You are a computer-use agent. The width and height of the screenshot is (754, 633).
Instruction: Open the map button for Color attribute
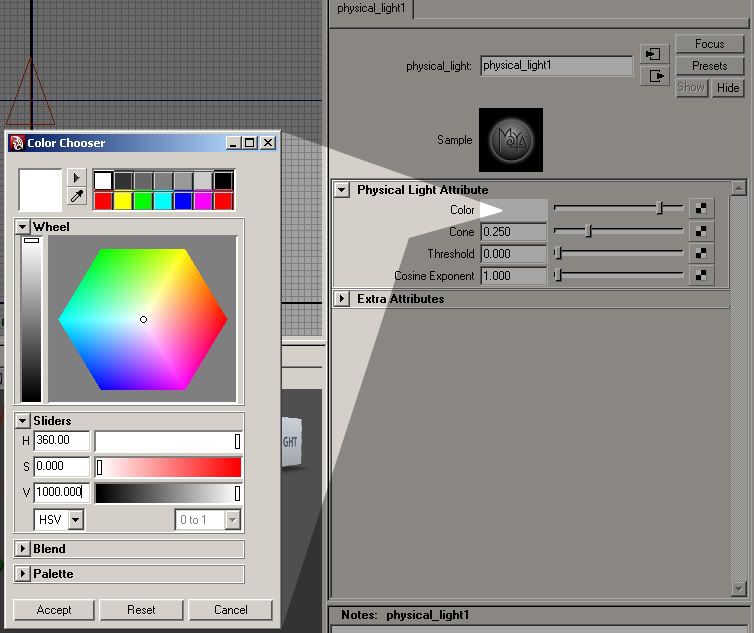tap(701, 209)
